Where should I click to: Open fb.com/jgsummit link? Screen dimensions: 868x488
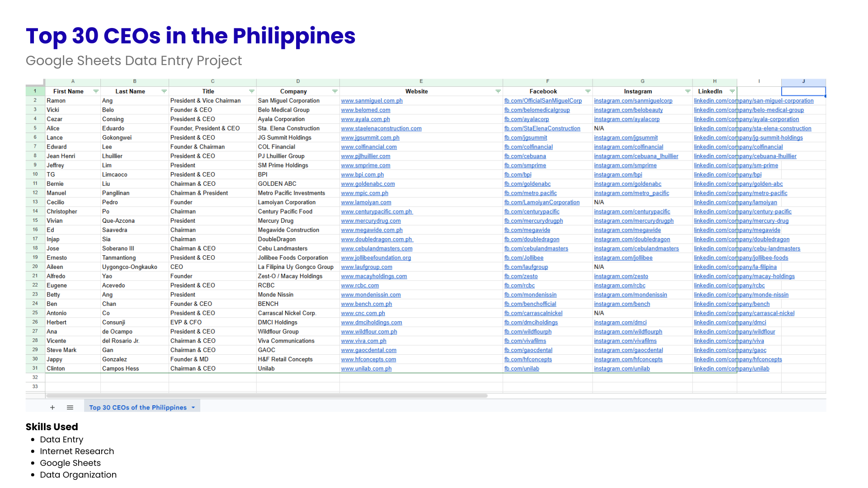click(x=526, y=138)
